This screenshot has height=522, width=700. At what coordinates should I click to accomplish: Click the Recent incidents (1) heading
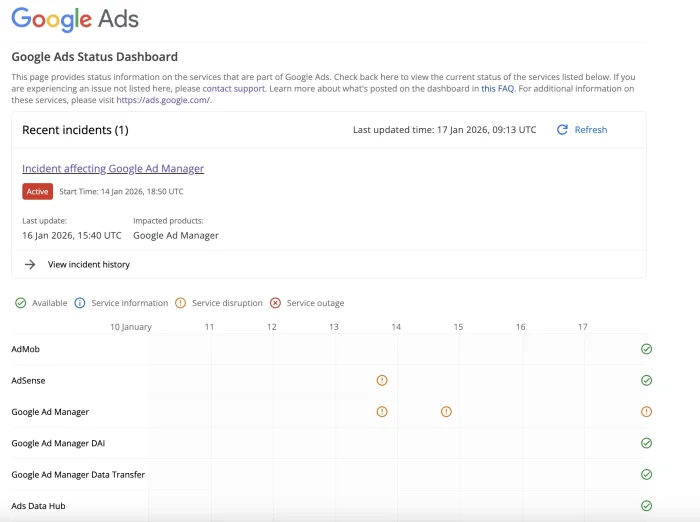(x=75, y=130)
